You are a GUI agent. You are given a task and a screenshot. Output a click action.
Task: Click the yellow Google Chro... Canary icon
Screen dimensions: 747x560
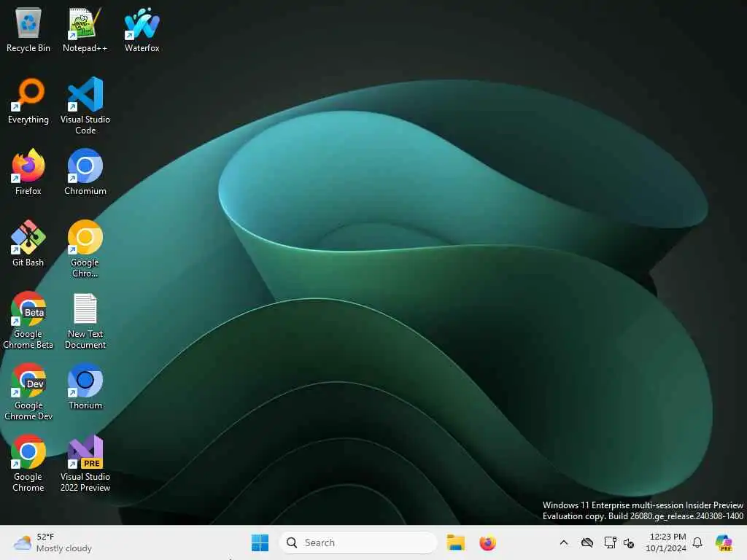(x=85, y=249)
